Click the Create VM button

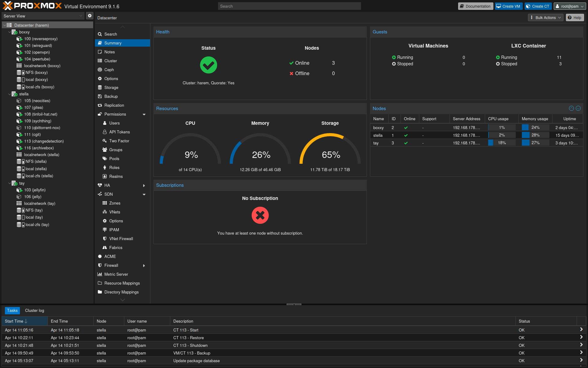pyautogui.click(x=508, y=6)
